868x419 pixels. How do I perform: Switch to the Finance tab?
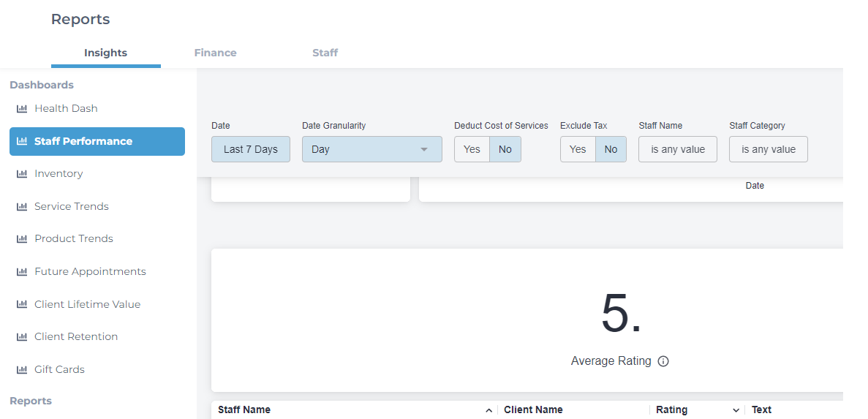[x=215, y=53]
